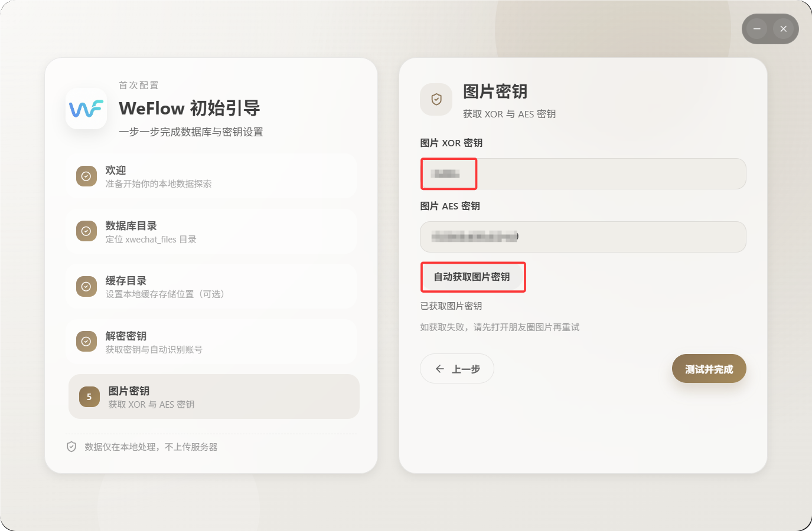812x531 pixels.
Task: Click the checkmark icon beside 缓存目录
Action: [x=86, y=286]
